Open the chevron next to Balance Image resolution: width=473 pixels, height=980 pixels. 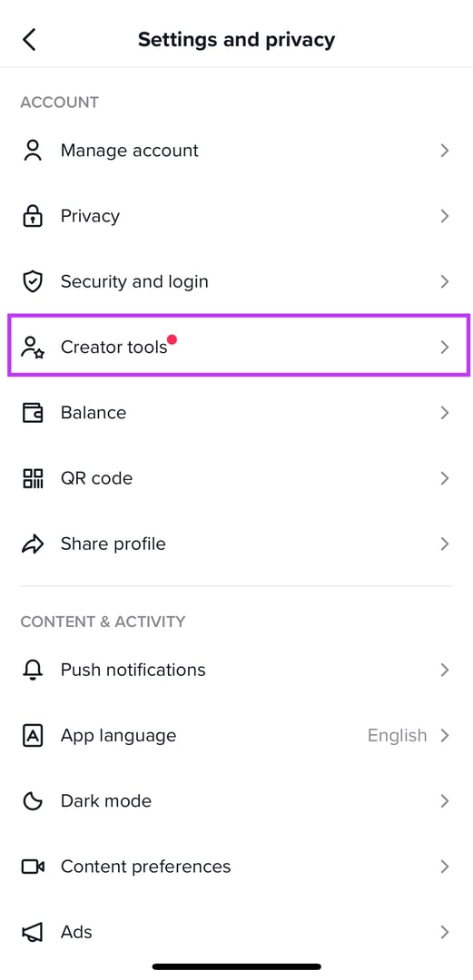click(x=445, y=413)
